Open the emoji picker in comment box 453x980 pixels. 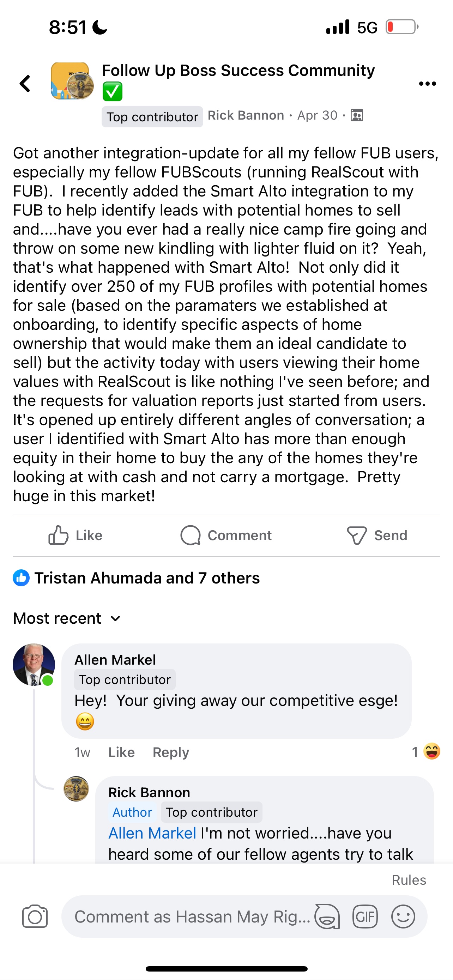pos(403,917)
